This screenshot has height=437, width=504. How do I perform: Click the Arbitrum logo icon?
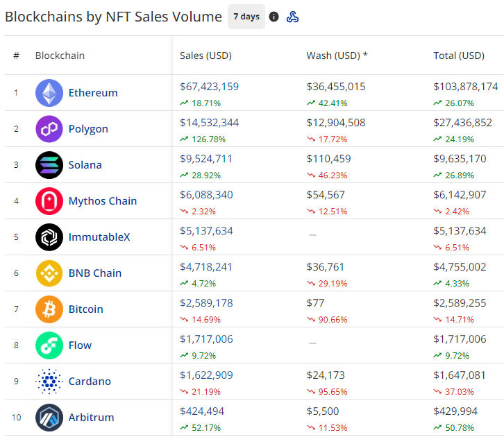[x=49, y=418]
